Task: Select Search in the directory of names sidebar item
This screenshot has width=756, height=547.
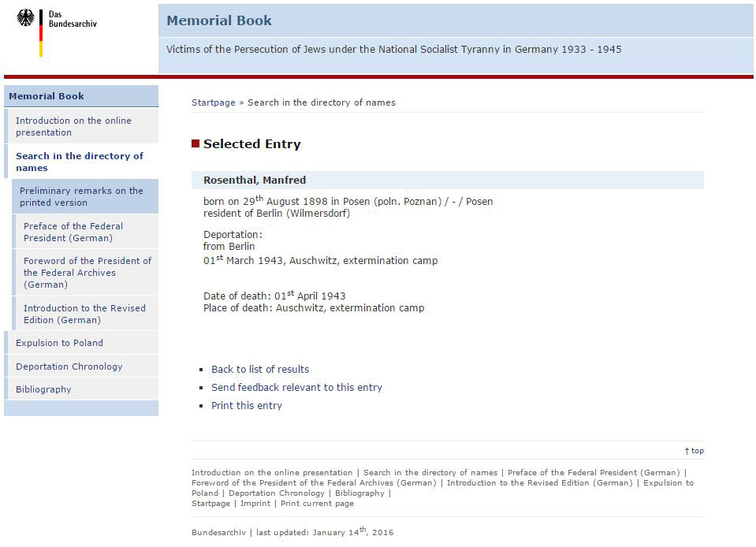Action: (81, 162)
